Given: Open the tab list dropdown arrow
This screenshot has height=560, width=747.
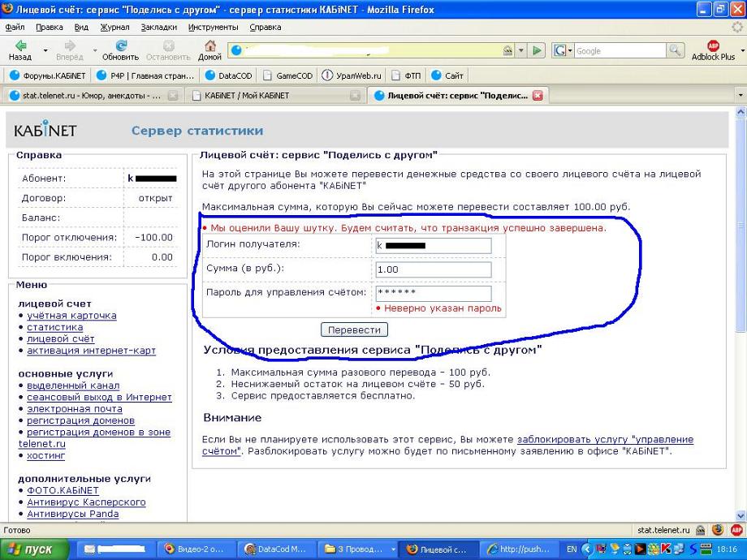Looking at the screenshot, I should (741, 95).
